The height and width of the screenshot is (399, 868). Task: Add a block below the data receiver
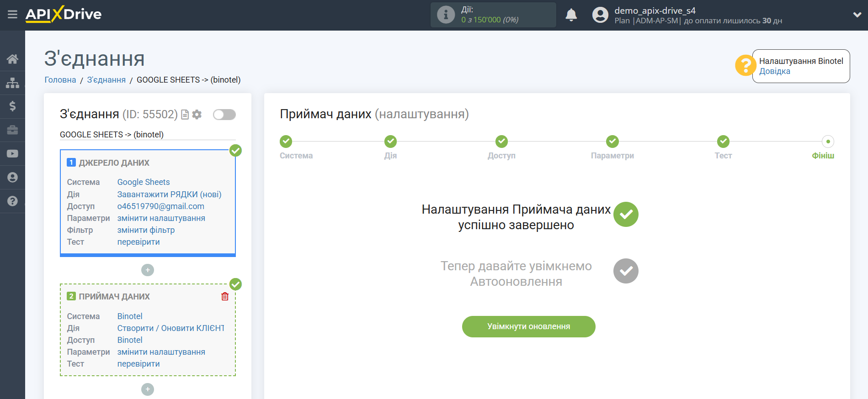pos(147,389)
